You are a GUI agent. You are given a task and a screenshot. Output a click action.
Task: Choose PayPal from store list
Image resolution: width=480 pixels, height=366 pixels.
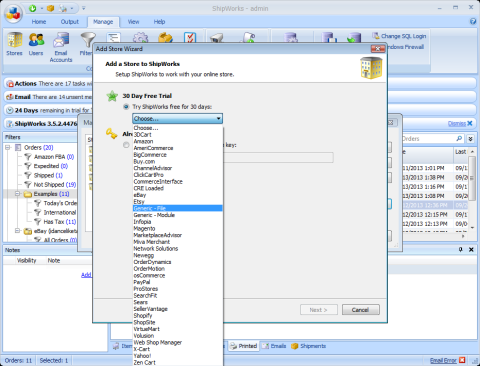tap(177, 282)
